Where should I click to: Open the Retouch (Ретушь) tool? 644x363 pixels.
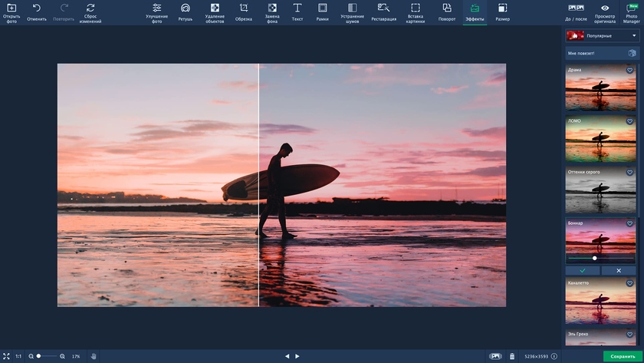186,12
